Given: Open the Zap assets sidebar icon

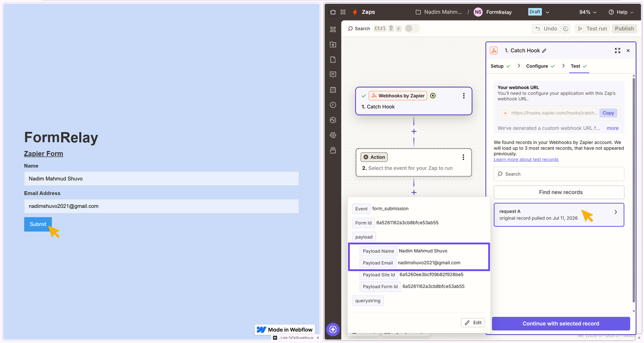Looking at the screenshot, I should tap(333, 29).
